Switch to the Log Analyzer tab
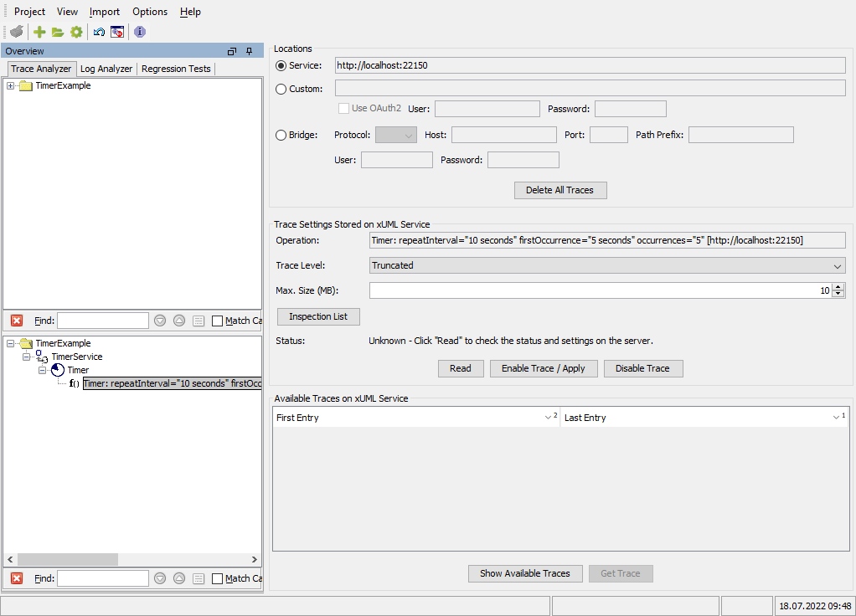This screenshot has width=856, height=616. (106, 69)
